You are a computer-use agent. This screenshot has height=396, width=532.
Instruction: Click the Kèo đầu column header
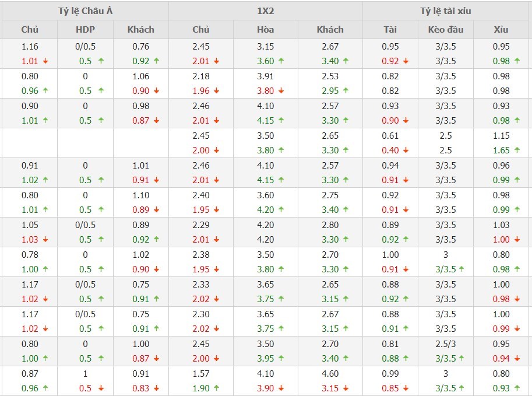click(x=446, y=30)
